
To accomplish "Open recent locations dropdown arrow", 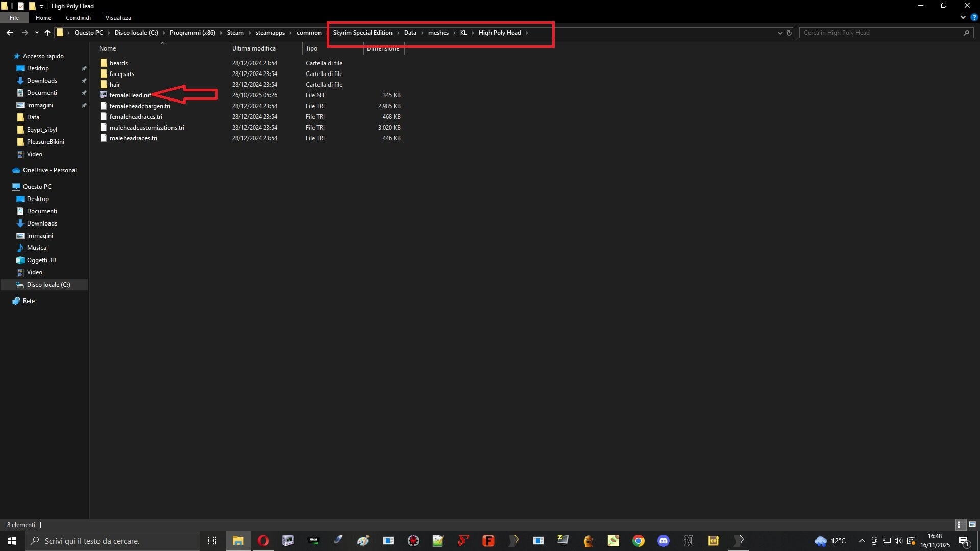I will pos(37,33).
